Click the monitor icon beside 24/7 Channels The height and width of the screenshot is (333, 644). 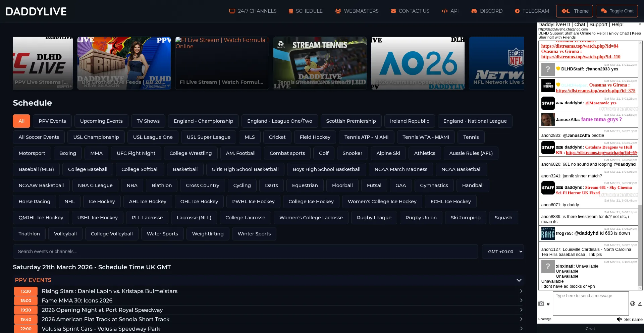coord(232,11)
